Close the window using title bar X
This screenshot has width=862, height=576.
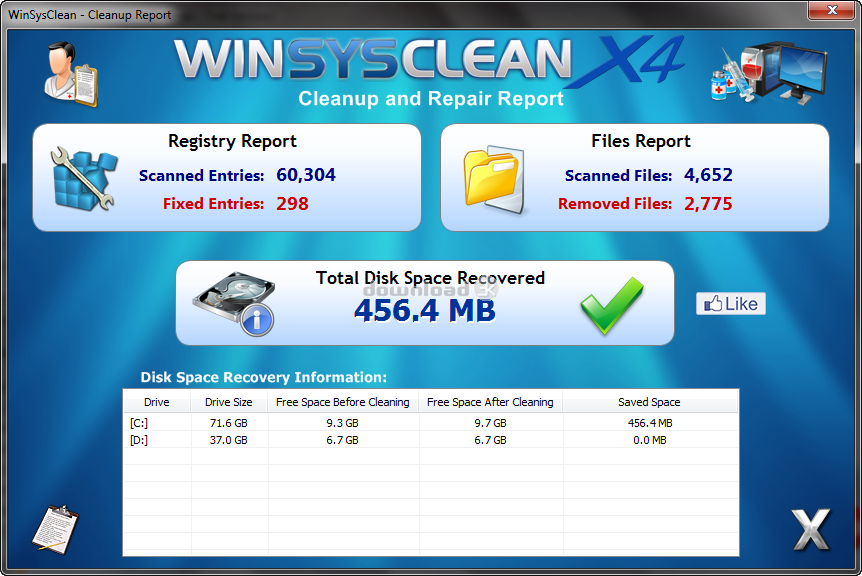(832, 10)
